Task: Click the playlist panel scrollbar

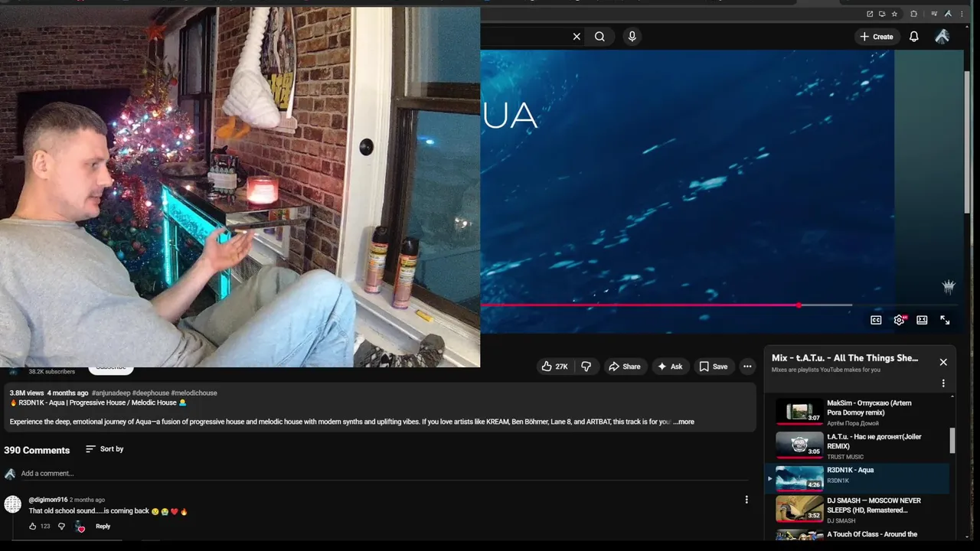Action: click(952, 440)
